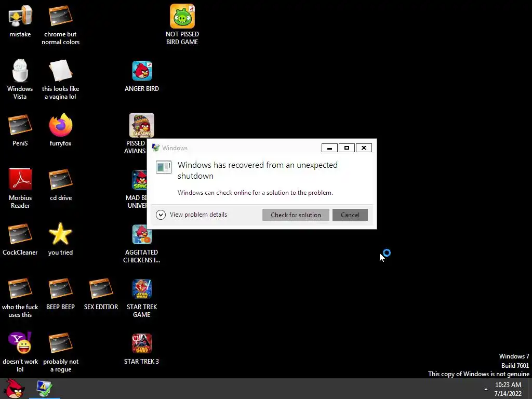Expand View problem details chevron
Viewport: 532px width, 399px height.
[x=161, y=215]
